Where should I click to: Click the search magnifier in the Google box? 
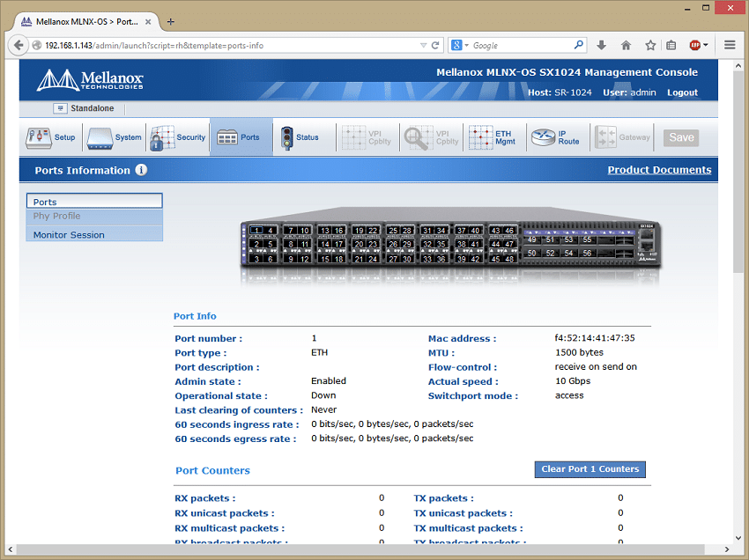click(x=578, y=45)
